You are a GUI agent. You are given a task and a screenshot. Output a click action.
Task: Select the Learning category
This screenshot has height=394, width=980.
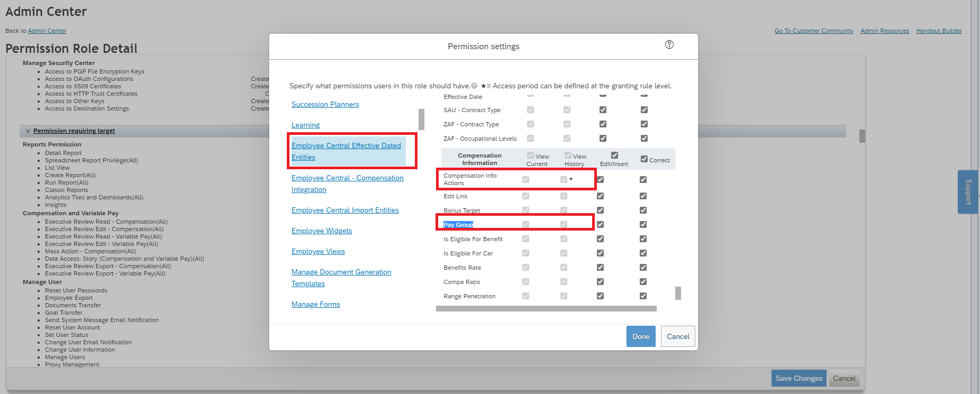[x=305, y=125]
